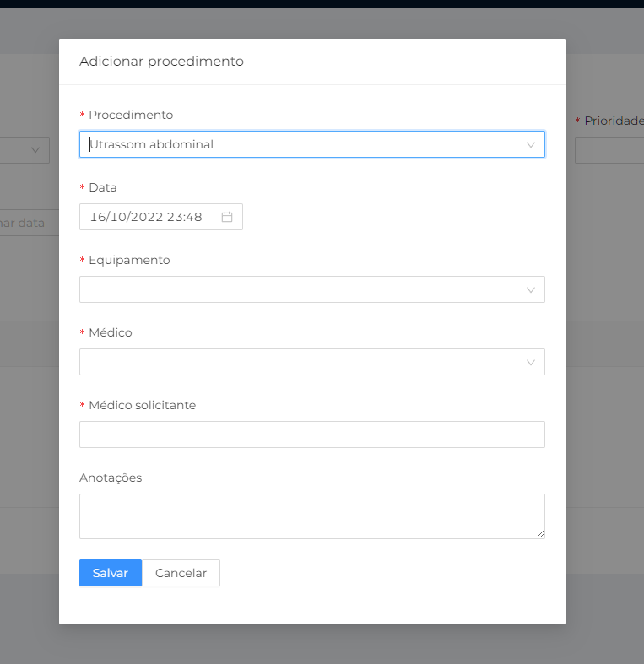This screenshot has height=664, width=644.
Task: Click the Procedimento dropdown arrow
Action: [x=531, y=144]
